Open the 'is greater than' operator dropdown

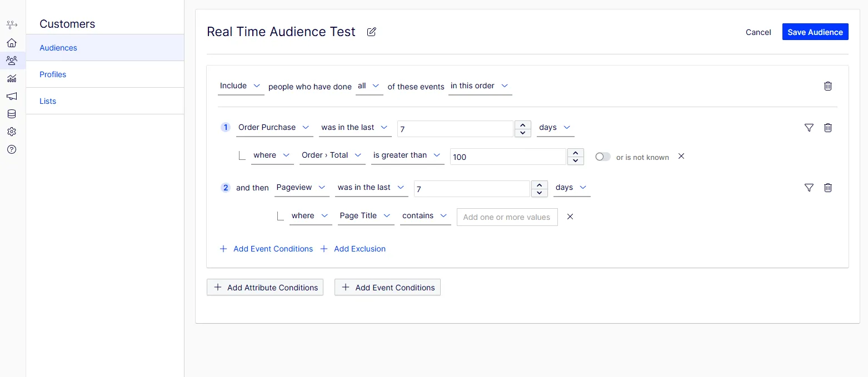pyautogui.click(x=408, y=155)
